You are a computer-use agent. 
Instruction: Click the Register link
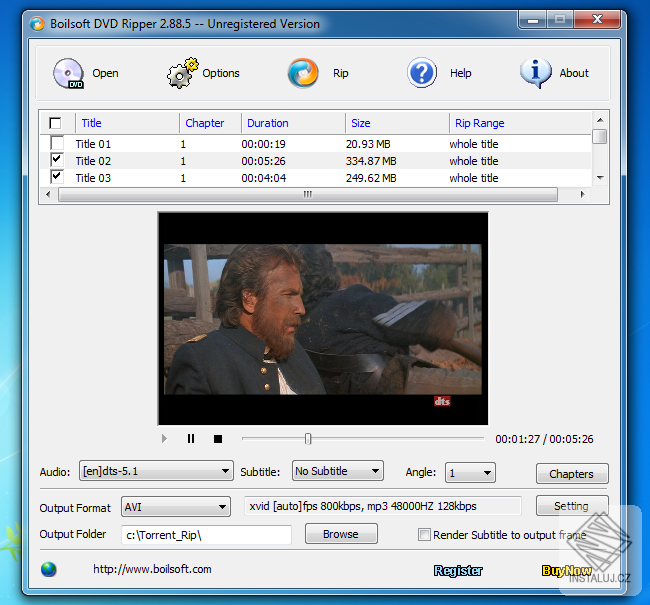click(x=458, y=571)
